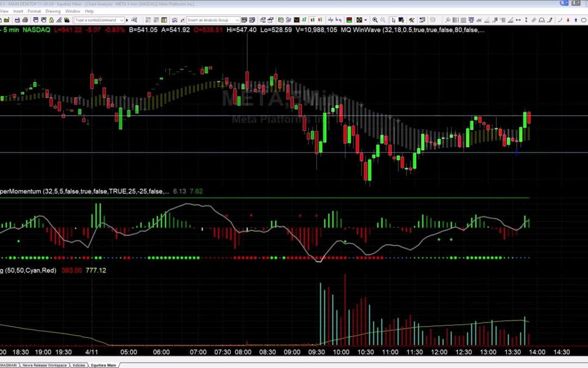Expand the Insert an Analysis Group dropdown
Viewport: 588px width, 368px height.
[x=237, y=20]
